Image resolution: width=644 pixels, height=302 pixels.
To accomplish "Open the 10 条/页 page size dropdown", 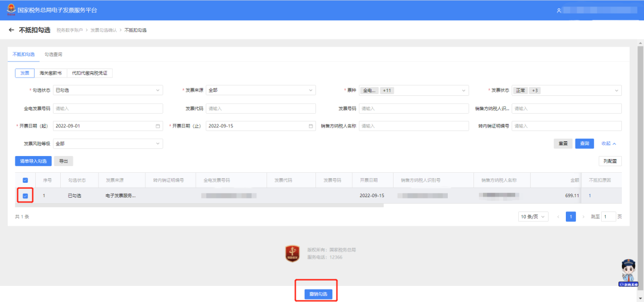I will (x=533, y=217).
